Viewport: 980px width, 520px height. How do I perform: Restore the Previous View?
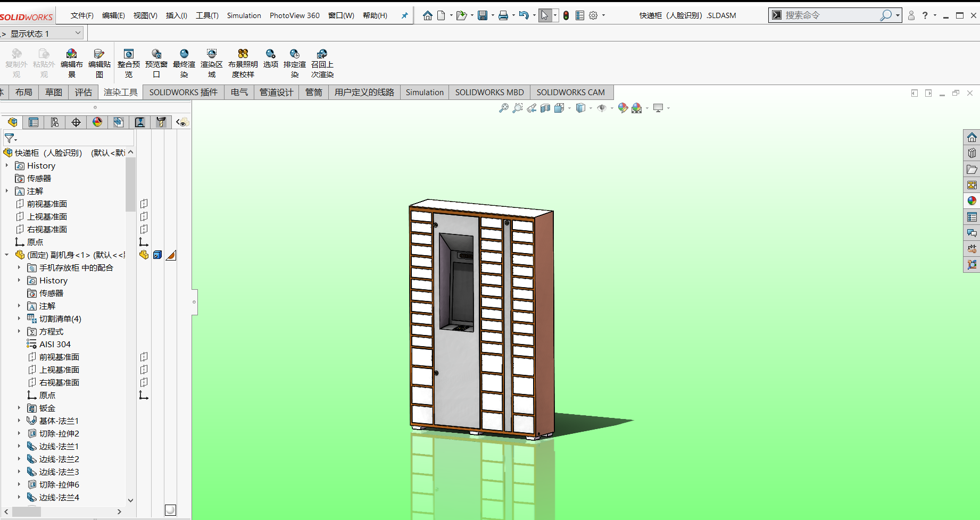coord(531,108)
